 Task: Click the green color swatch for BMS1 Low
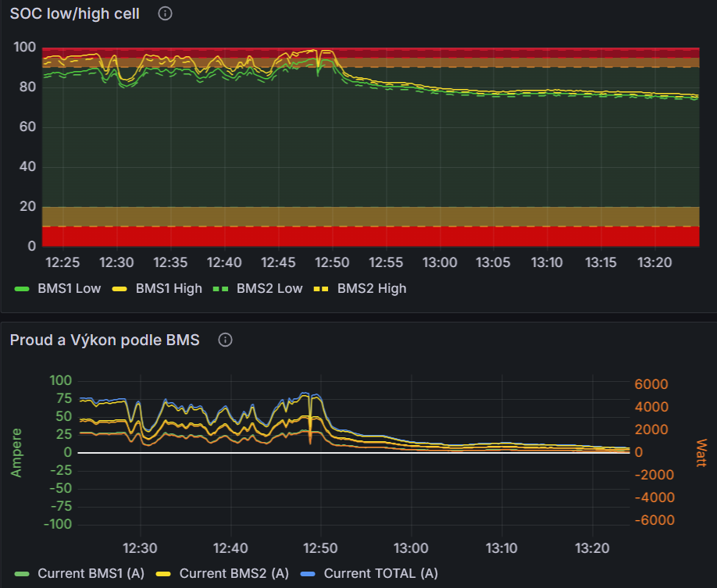coord(22,288)
